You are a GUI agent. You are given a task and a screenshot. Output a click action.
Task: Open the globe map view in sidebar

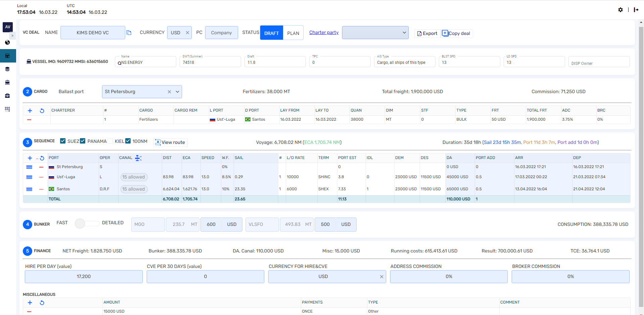(7, 42)
